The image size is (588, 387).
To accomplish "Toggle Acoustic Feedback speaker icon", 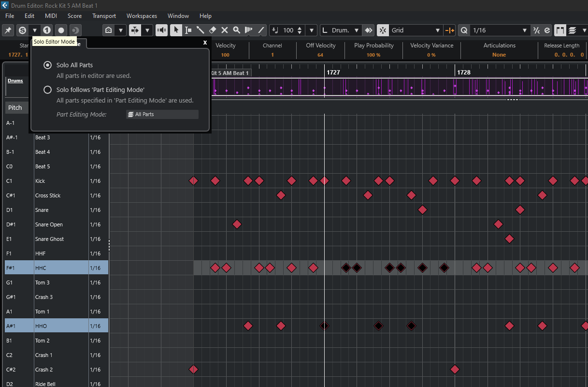I will coord(161,30).
